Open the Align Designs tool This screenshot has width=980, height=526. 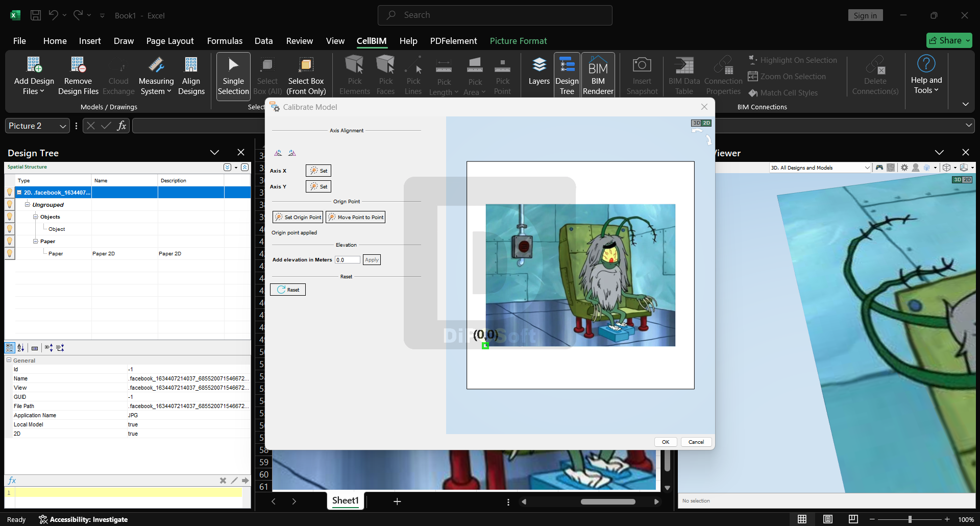[191, 76]
